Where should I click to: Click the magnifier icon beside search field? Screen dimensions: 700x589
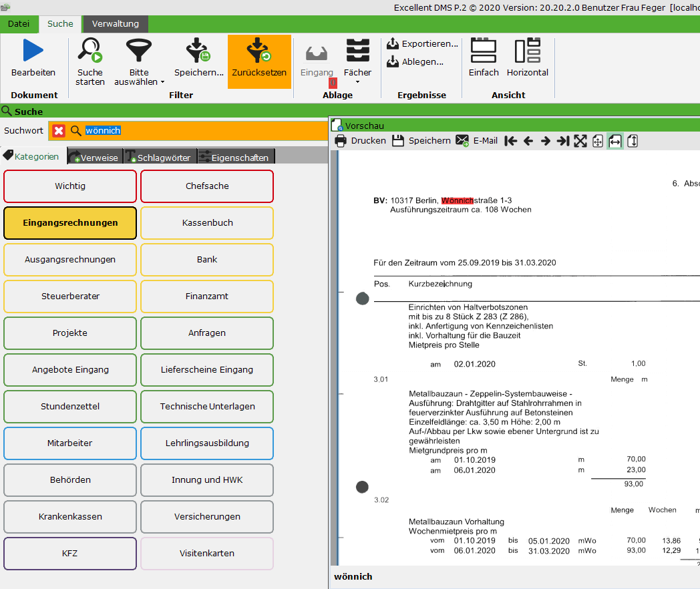click(x=76, y=131)
